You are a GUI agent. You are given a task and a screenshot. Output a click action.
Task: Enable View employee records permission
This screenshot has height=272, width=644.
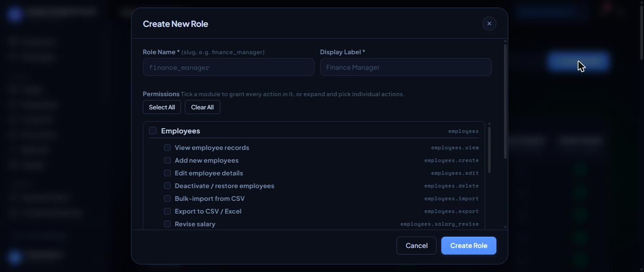[167, 148]
